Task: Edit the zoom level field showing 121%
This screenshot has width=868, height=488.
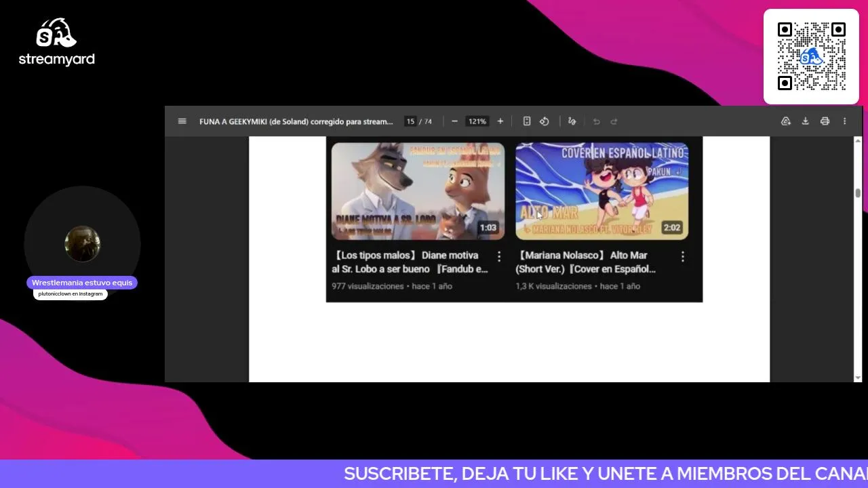Action: [477, 121]
